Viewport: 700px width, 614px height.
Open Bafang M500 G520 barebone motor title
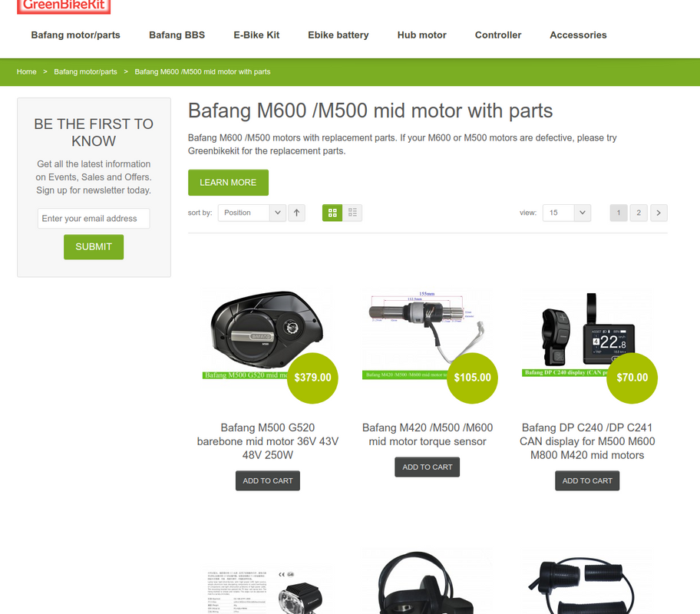(268, 441)
